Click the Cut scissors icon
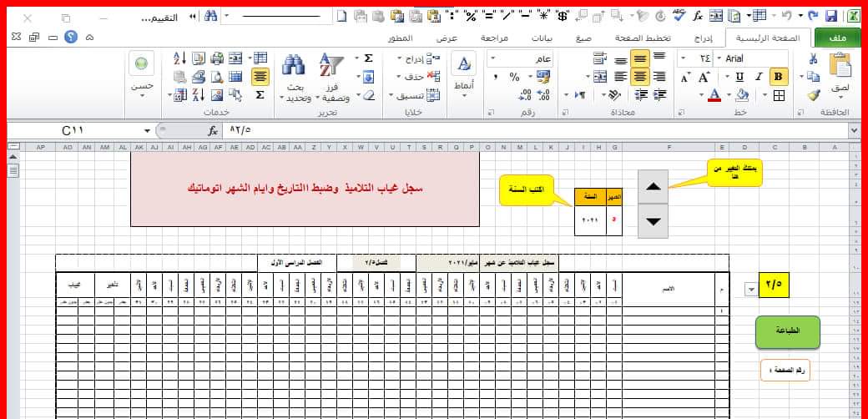This screenshot has height=419, width=868. tap(813, 58)
